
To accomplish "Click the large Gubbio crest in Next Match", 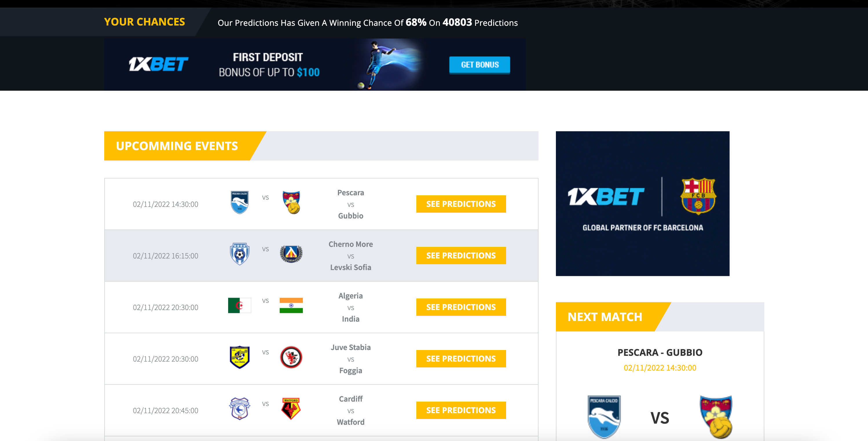I will [x=716, y=417].
